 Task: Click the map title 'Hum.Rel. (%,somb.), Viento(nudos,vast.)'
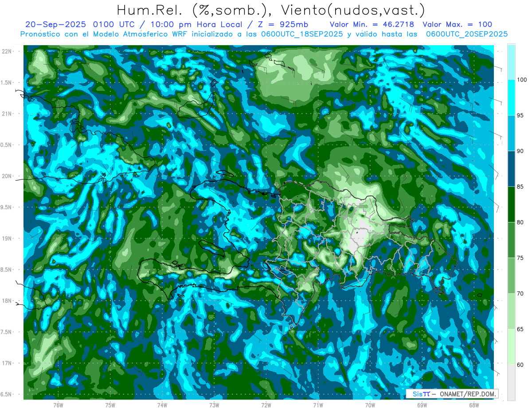[270, 10]
